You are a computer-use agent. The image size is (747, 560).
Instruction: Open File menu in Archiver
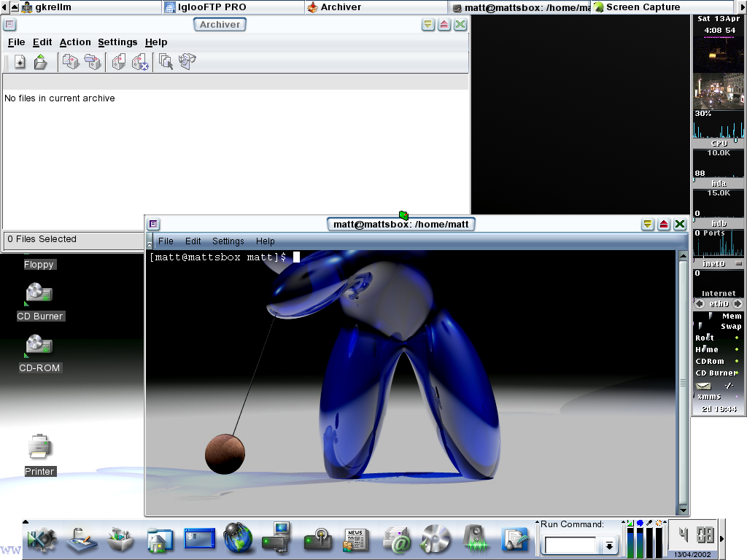(16, 42)
